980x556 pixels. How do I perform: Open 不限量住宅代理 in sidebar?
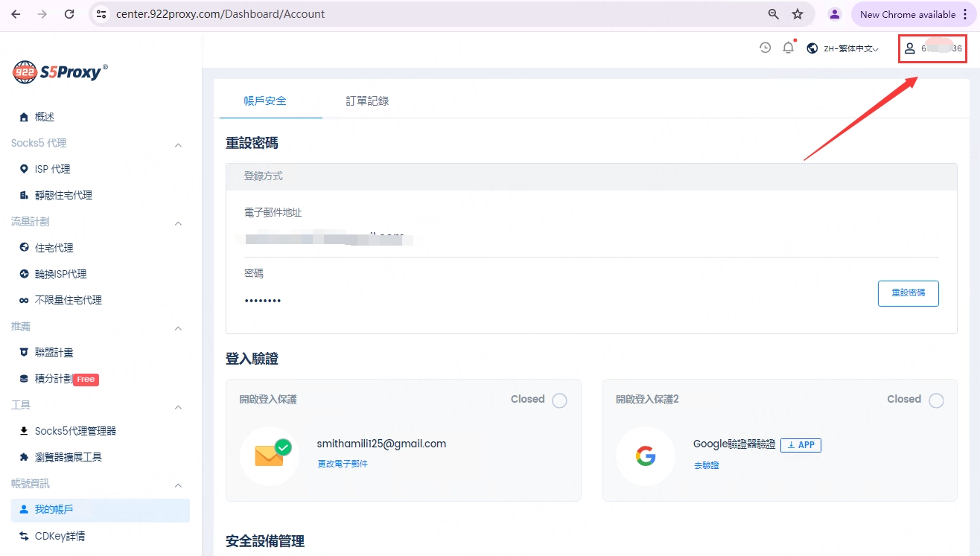tap(68, 300)
